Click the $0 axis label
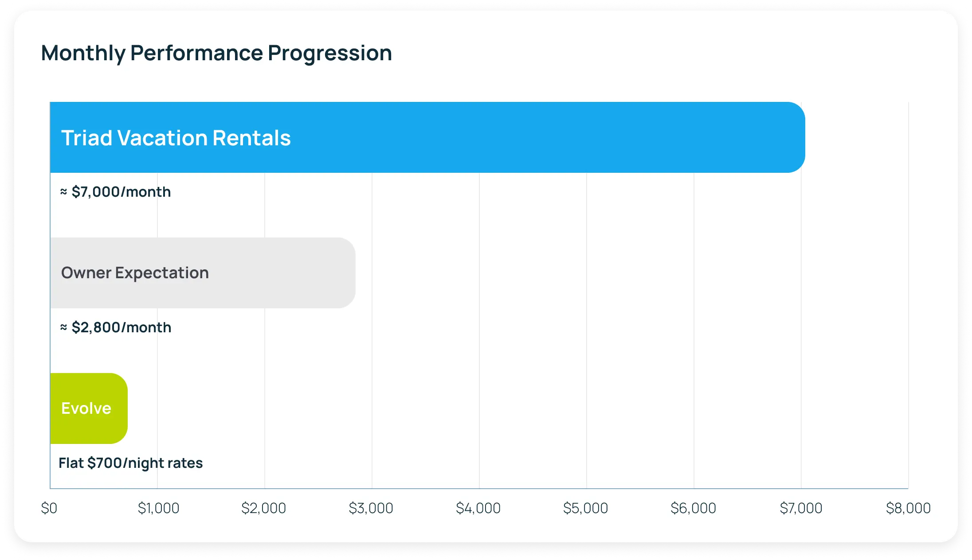The width and height of the screenshot is (972, 560). click(x=49, y=508)
